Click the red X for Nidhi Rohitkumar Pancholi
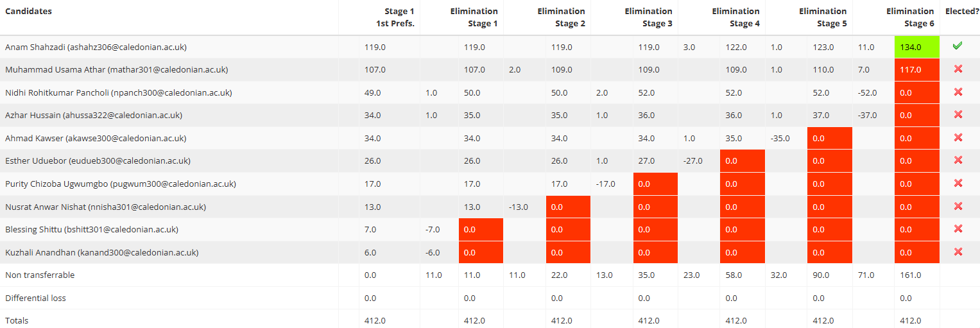The height and width of the screenshot is (328, 980). click(958, 92)
